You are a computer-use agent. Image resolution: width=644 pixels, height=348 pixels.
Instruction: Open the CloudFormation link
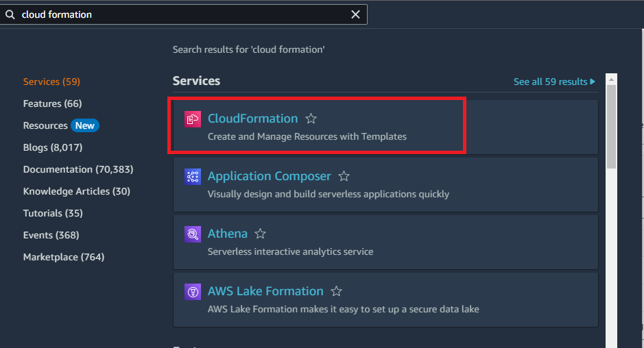[252, 119]
